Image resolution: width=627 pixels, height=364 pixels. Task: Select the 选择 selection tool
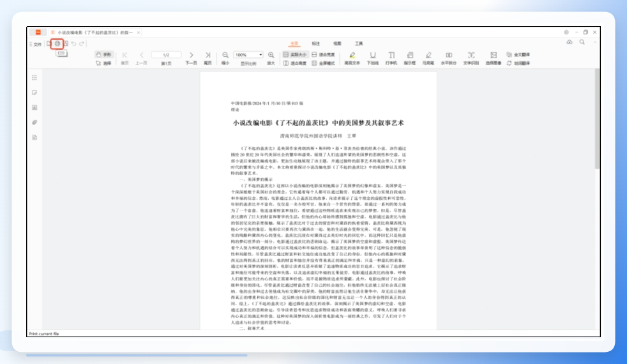click(x=104, y=63)
